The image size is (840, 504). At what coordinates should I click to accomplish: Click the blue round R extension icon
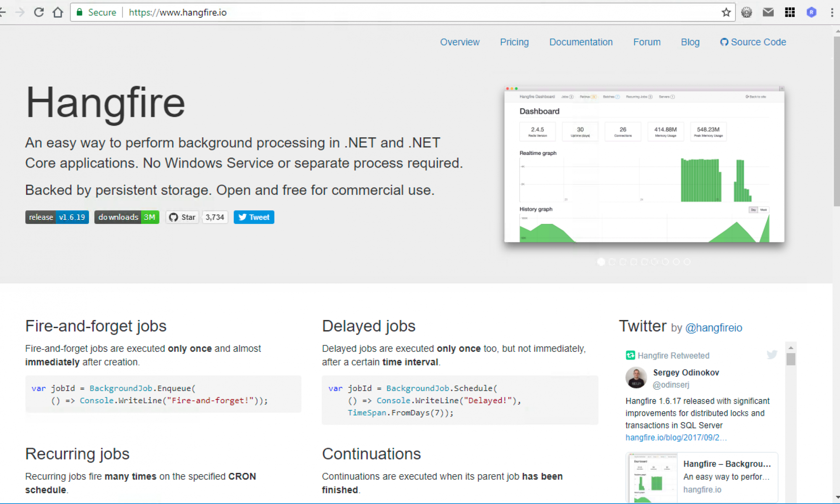tap(811, 12)
